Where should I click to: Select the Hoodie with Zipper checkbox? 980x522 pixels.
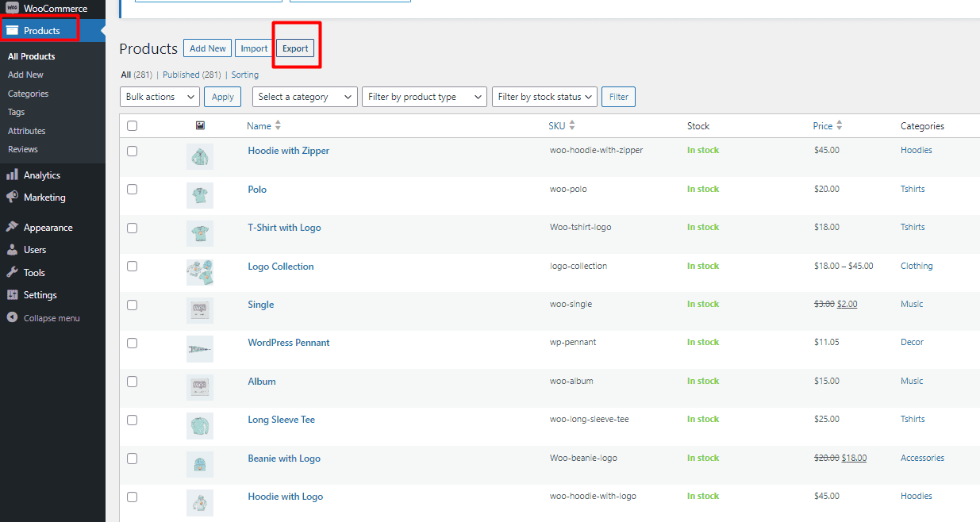click(x=132, y=151)
